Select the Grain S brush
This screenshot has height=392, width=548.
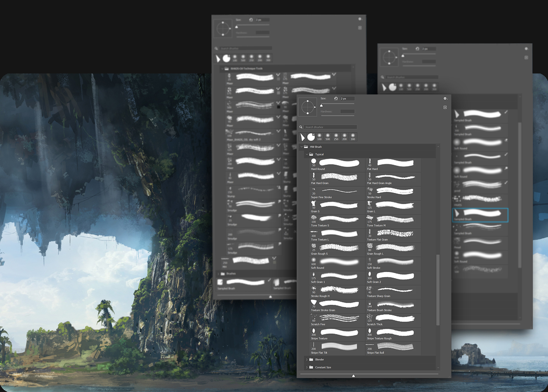click(x=337, y=207)
